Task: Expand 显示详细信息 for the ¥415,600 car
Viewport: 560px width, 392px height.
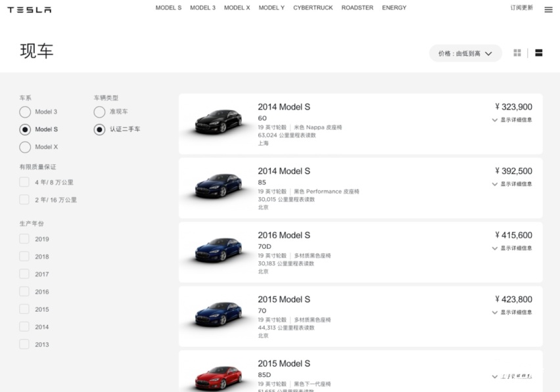Action: 512,248
